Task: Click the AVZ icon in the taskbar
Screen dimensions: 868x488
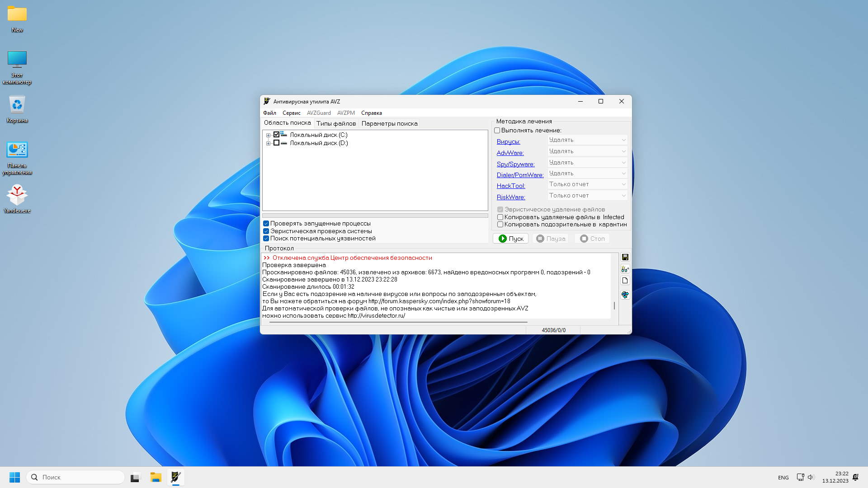Action: [176, 477]
